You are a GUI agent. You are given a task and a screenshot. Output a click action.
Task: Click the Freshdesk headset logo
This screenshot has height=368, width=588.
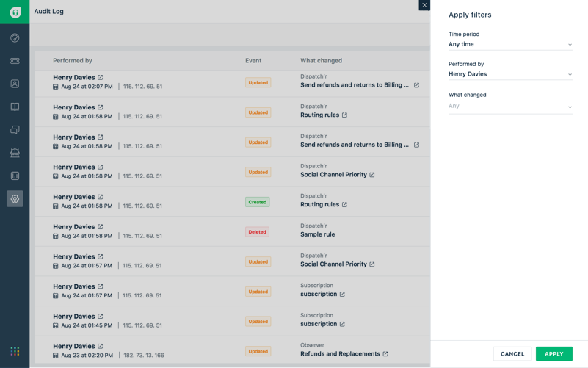pyautogui.click(x=15, y=12)
